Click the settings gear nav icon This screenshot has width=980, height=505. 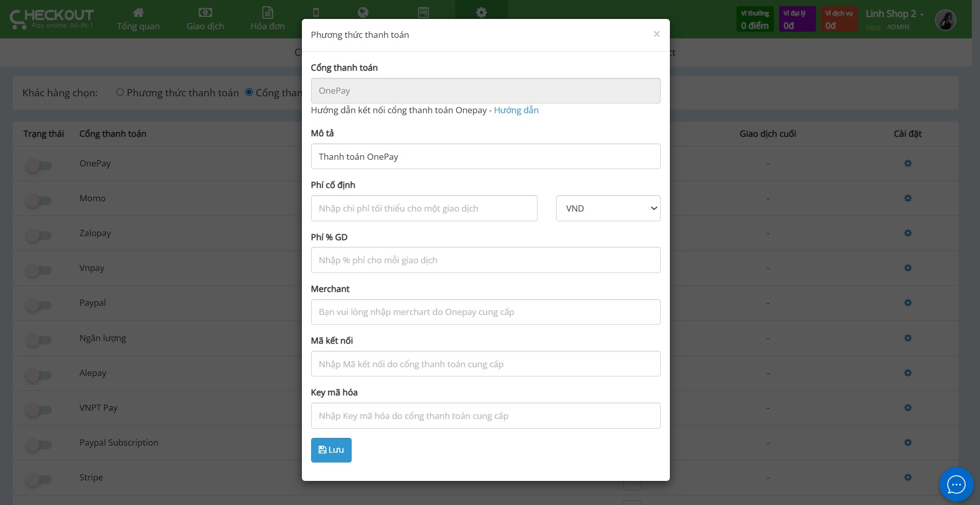[481, 12]
